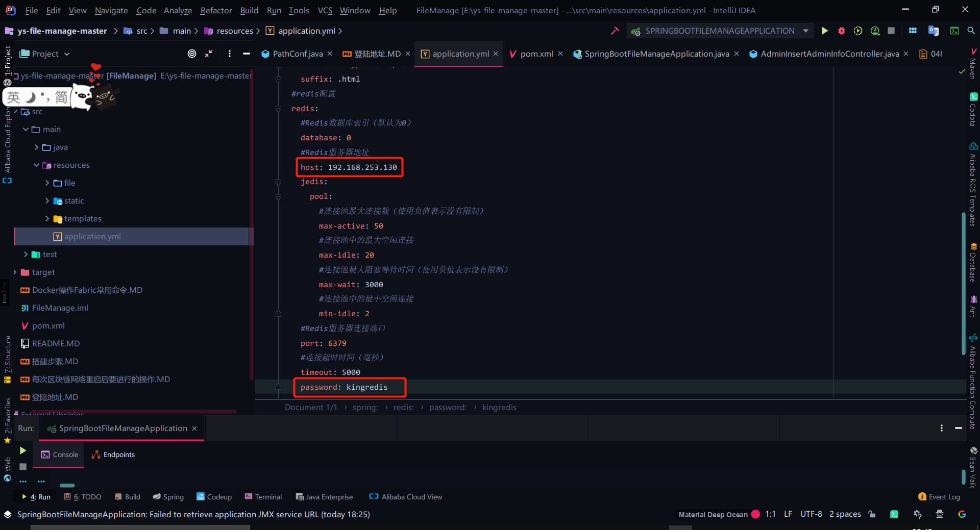The width and height of the screenshot is (980, 530).
Task: Run the application with green play button
Action: 824,31
